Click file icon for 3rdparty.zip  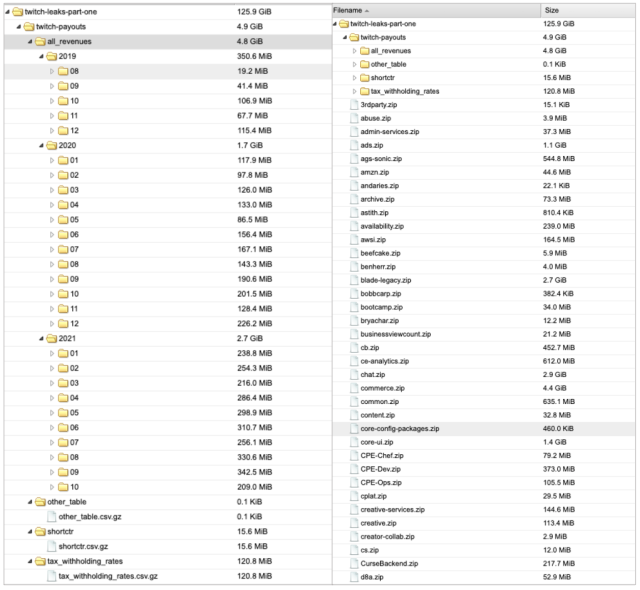[x=354, y=105]
